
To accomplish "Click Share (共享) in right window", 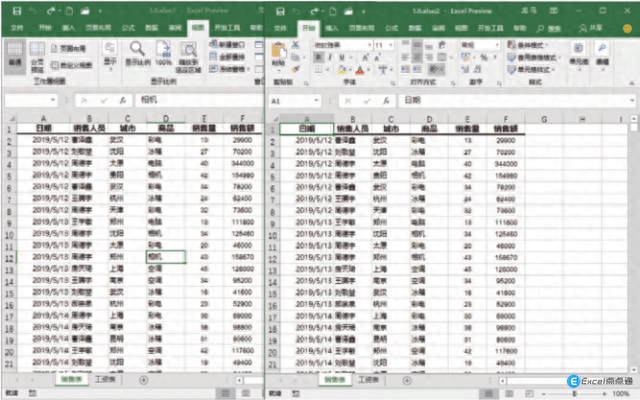I will coord(591,28).
